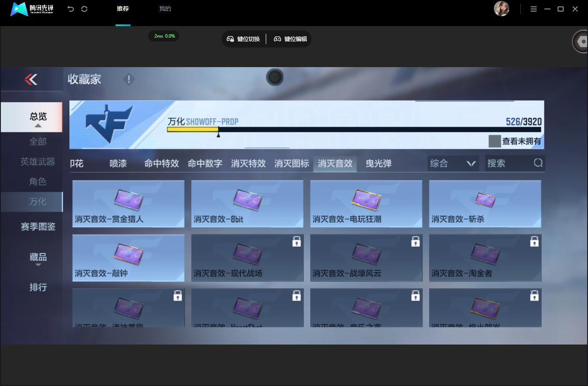The height and width of the screenshot is (386, 588).
Task: Open the 消灭音效-电玩狂潮 card
Action: pos(366,203)
